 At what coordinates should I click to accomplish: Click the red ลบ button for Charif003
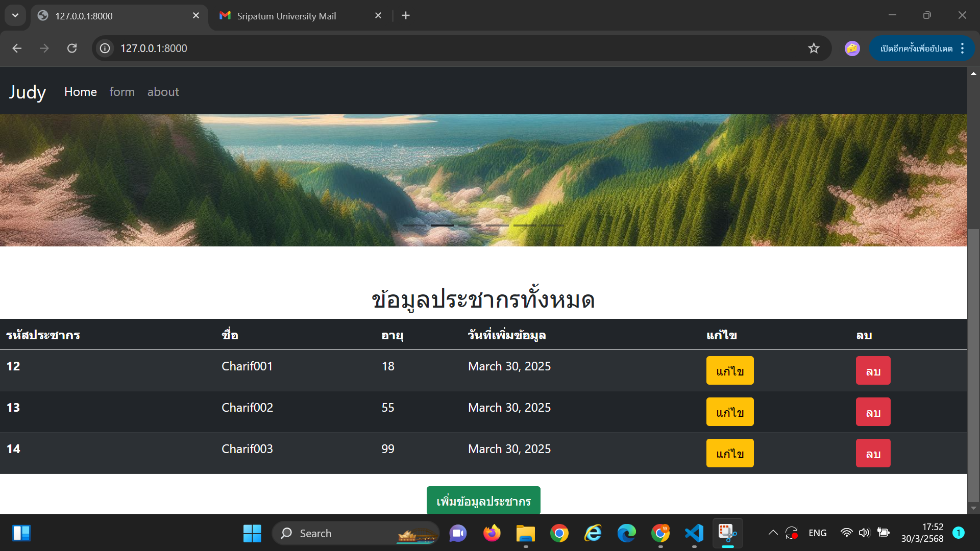[873, 453]
